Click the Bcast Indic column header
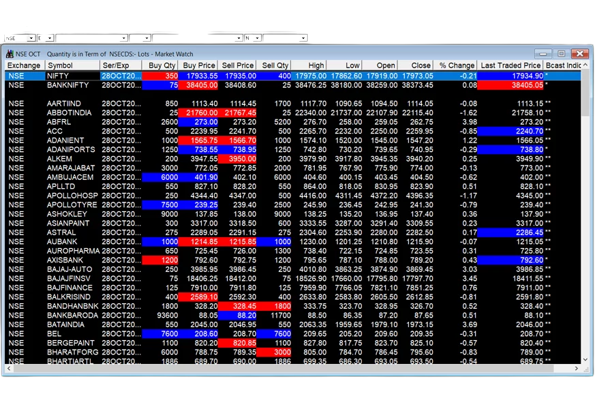The width and height of the screenshot is (610, 409). coord(563,65)
